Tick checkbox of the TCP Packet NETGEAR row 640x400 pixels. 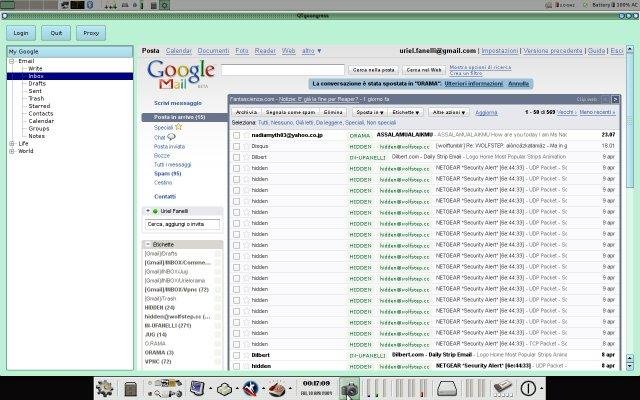236,344
